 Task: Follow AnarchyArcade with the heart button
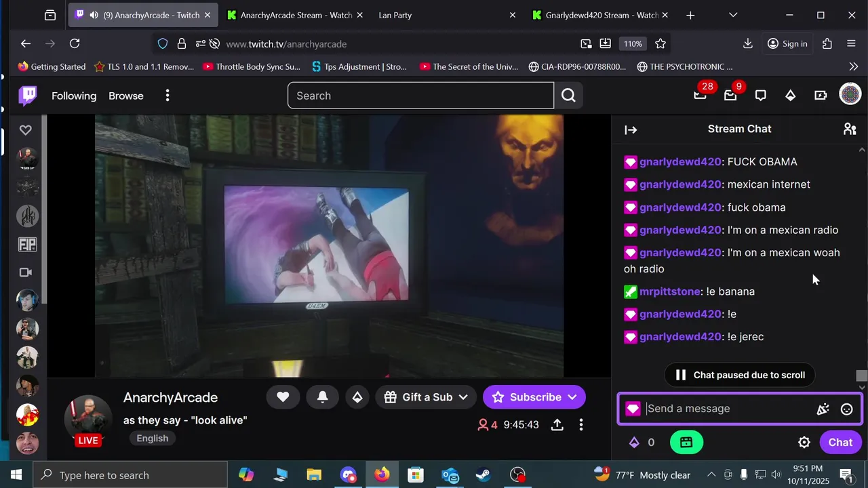[283, 397]
